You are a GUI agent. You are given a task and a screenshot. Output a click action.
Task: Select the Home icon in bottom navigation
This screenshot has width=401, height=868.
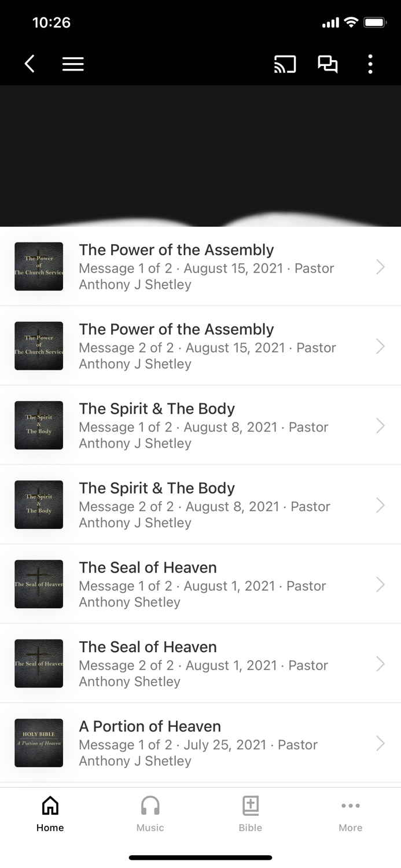(50, 804)
